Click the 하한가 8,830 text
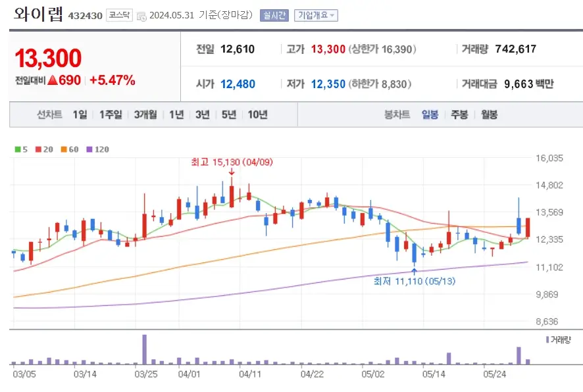This screenshot has width=583, height=392. (380, 84)
